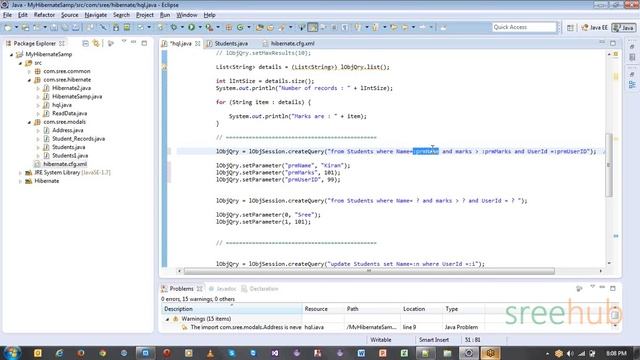Image resolution: width=640 pixels, height=360 pixels.
Task: Click the editor vertical scrollbar thumb
Action: click(609, 165)
